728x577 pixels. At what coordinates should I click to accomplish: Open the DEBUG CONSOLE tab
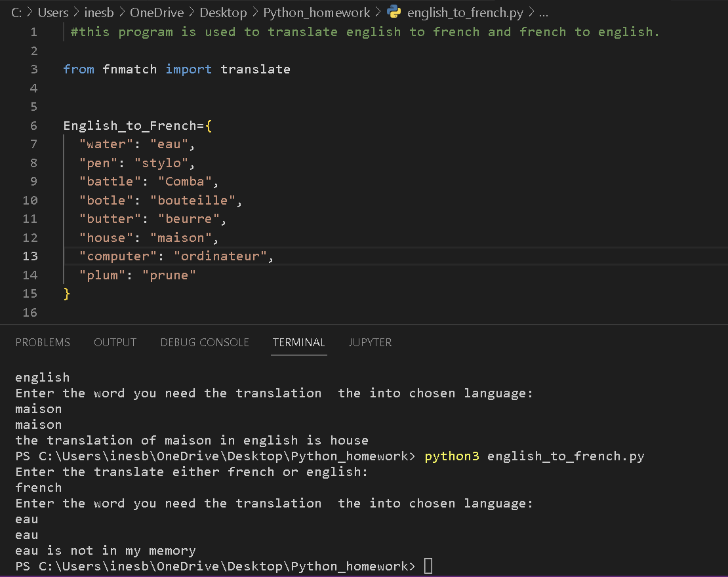click(x=205, y=342)
